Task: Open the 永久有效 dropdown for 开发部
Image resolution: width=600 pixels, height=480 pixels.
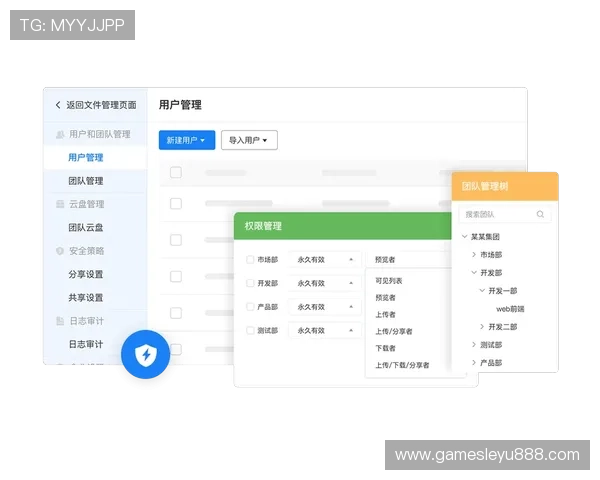Action: click(325, 283)
